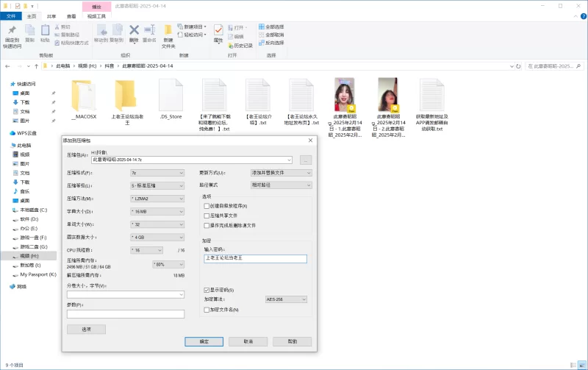
Task: Open the File (文件) ribbon tab
Action: [x=11, y=16]
